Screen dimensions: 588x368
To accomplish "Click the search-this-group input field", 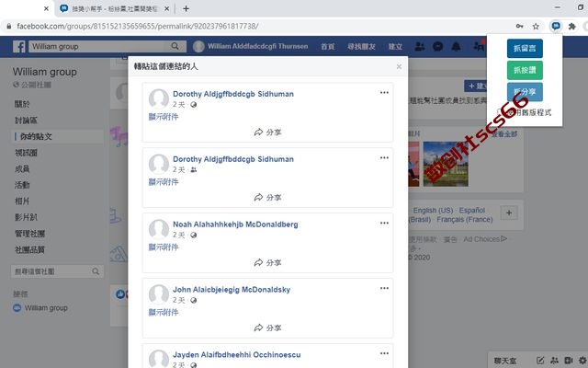I will pos(57,271).
